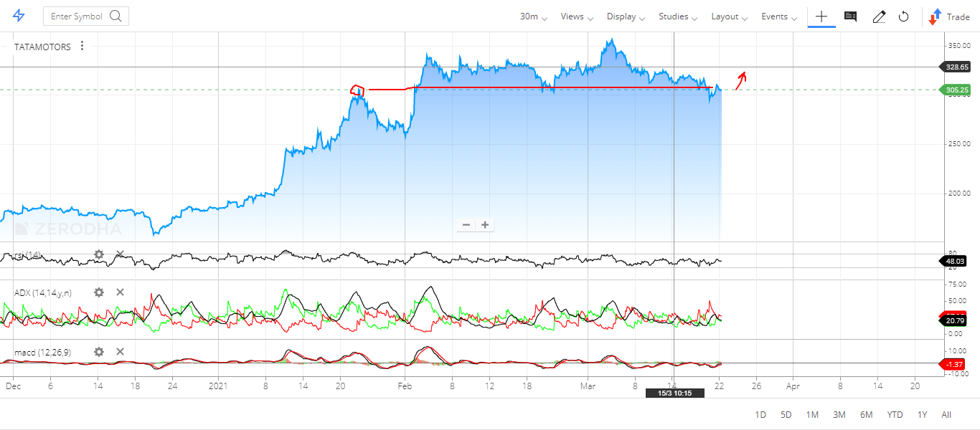Open RSI study settings gear

[x=99, y=254]
